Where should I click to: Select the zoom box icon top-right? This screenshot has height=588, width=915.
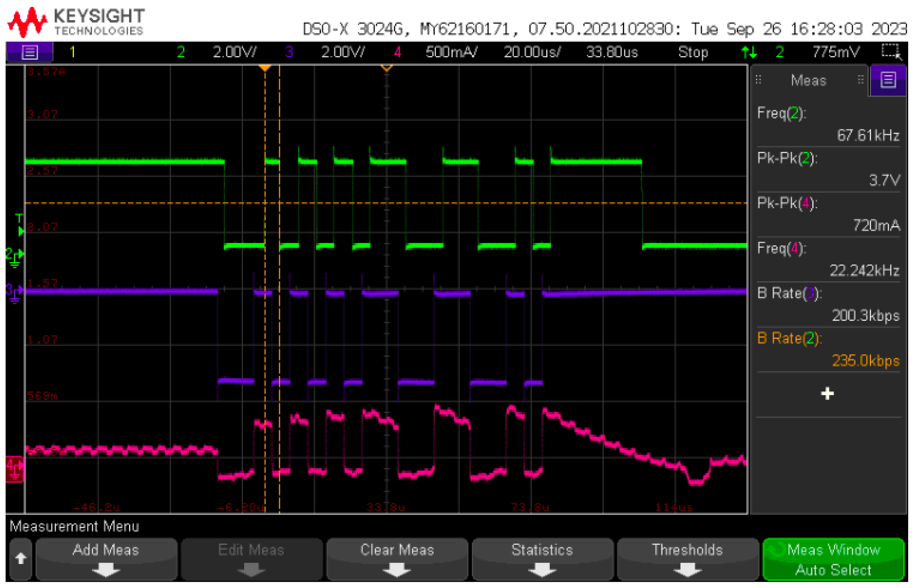click(891, 51)
